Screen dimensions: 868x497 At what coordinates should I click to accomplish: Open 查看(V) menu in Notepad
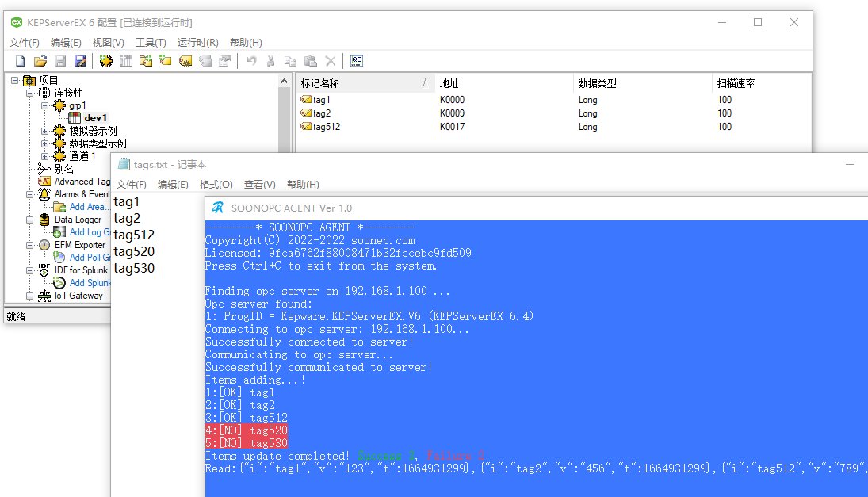260,185
